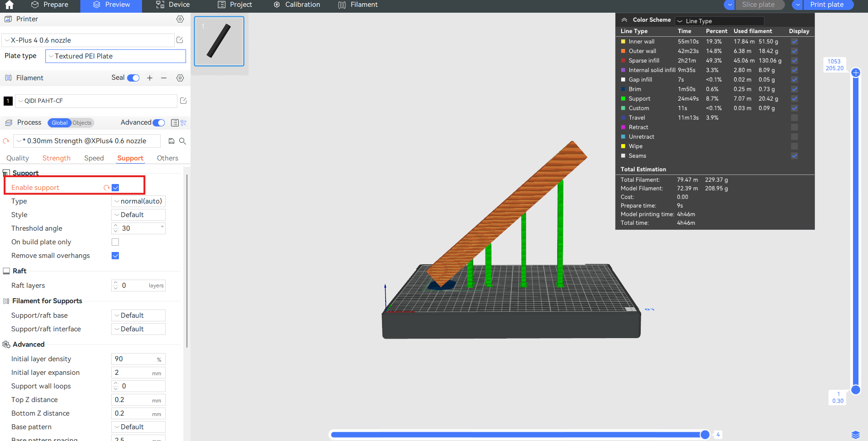Open printer settings gear icon
This screenshot has width=868, height=441.
coord(180,19)
